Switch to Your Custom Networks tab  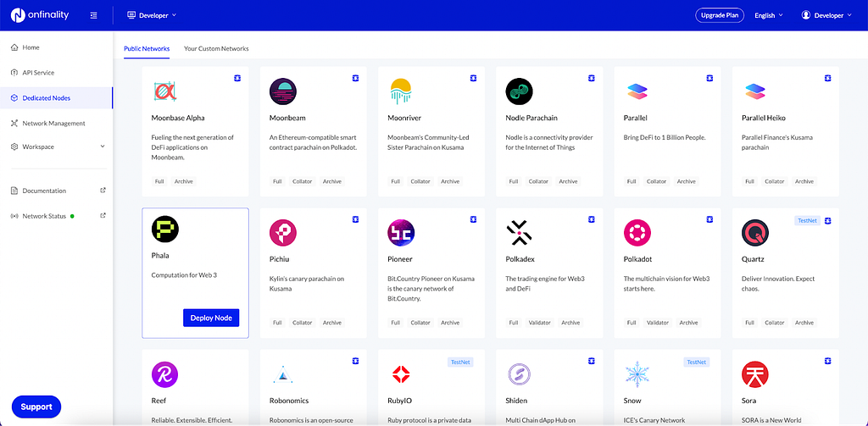(216, 48)
